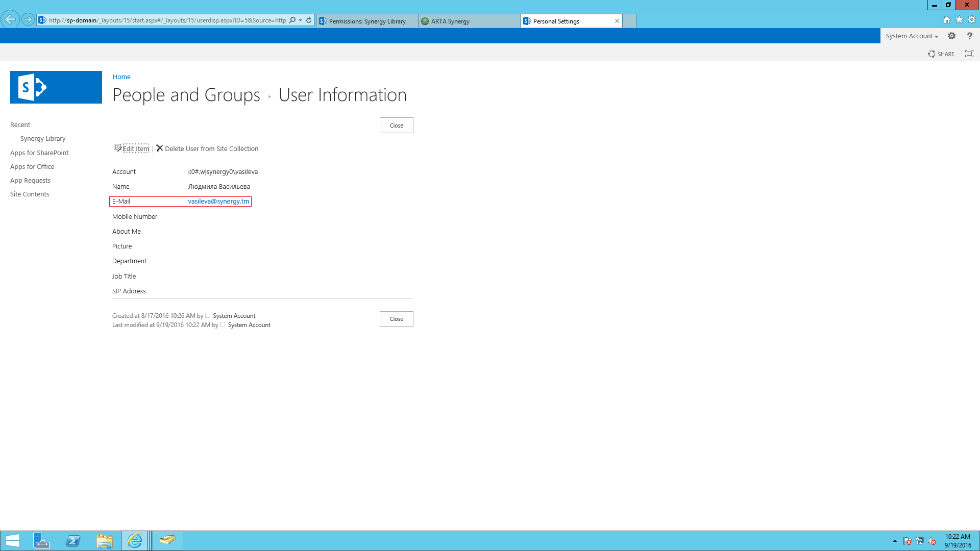Open the yellow notes app on taskbar
Image resolution: width=980 pixels, height=551 pixels.
click(167, 541)
